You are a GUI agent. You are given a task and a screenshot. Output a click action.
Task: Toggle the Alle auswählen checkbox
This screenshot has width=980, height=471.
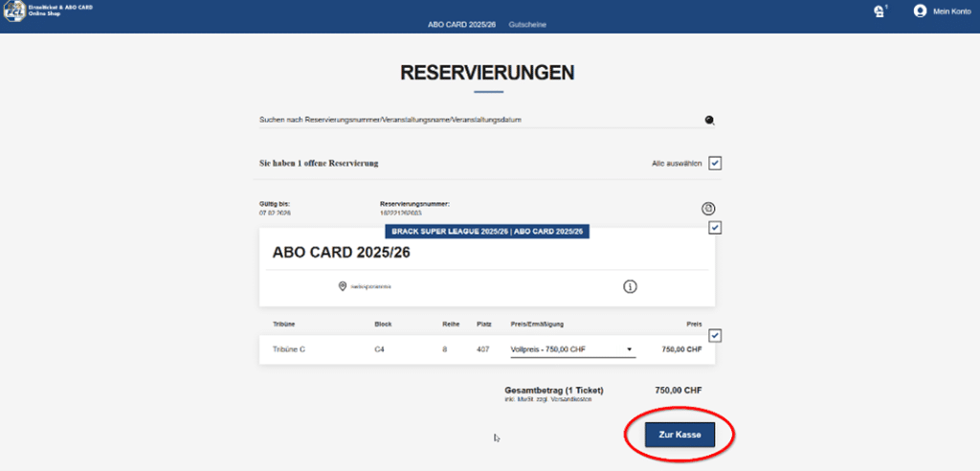tap(715, 163)
